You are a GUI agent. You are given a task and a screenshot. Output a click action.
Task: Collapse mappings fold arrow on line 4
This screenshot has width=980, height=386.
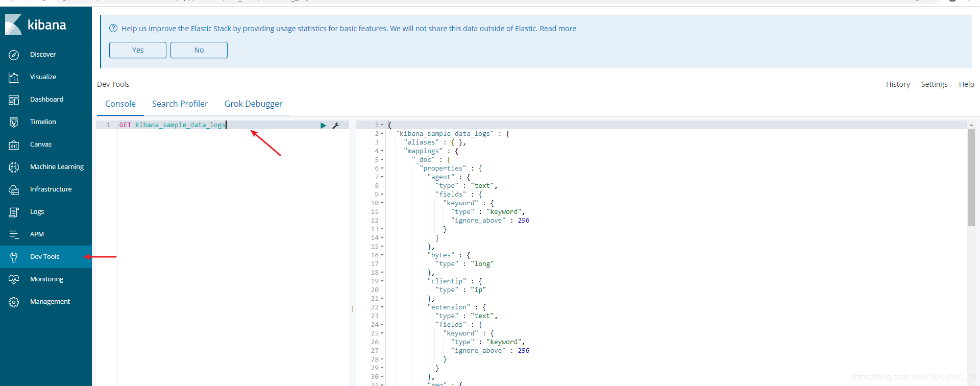[382, 151]
